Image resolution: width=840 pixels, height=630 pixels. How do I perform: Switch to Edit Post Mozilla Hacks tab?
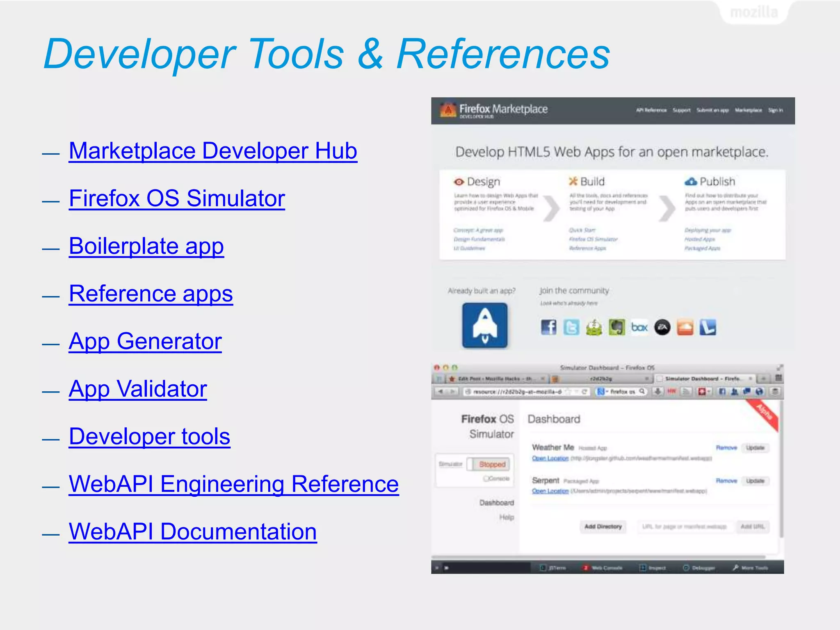click(498, 379)
